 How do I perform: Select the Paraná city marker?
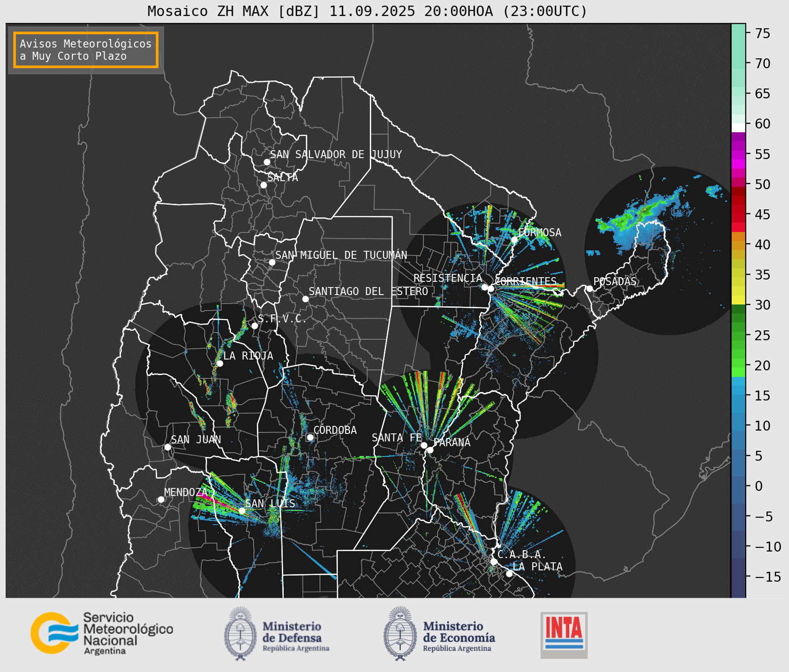tap(430, 450)
